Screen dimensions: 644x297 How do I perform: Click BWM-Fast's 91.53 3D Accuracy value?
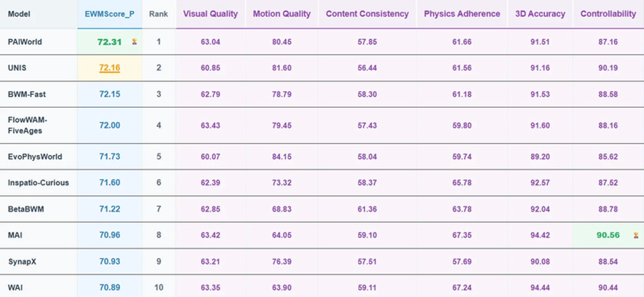coord(540,94)
